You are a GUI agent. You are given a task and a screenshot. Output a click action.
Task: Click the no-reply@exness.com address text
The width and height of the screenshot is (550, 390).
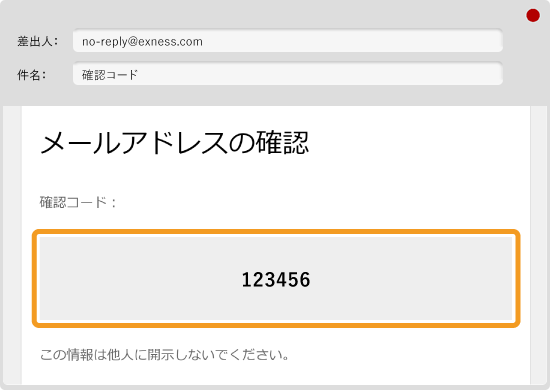coord(142,41)
